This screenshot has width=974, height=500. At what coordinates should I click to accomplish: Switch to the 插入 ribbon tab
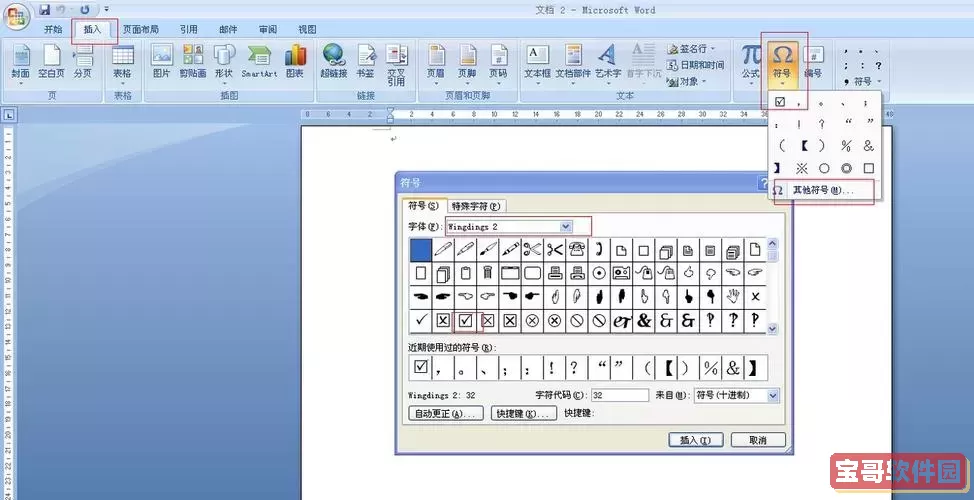92,29
